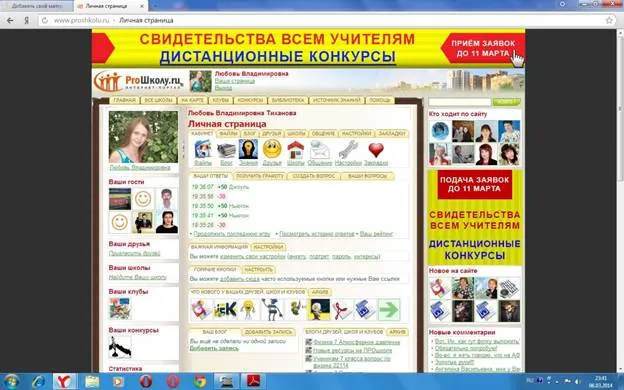Open the robot picture in the news strip
This screenshot has width=624, height=390.
[x=272, y=310]
